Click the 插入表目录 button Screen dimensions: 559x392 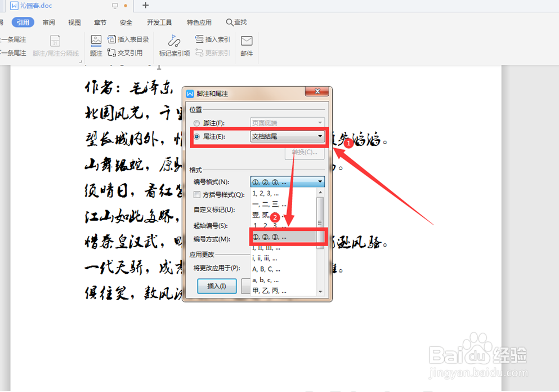[128, 39]
